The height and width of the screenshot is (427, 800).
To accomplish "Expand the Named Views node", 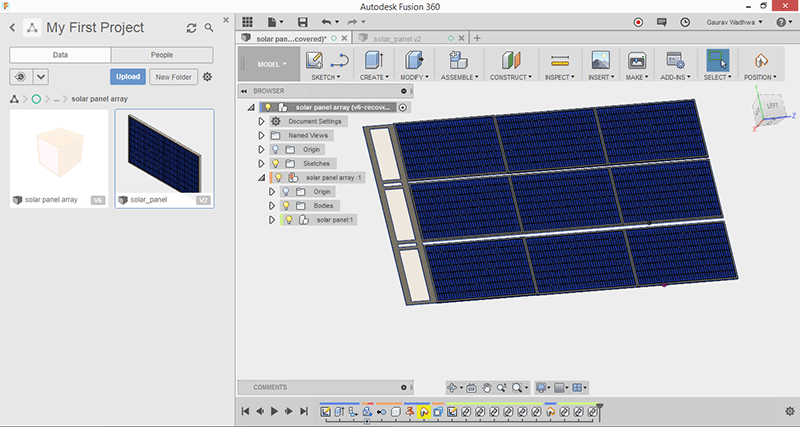I will click(x=262, y=135).
